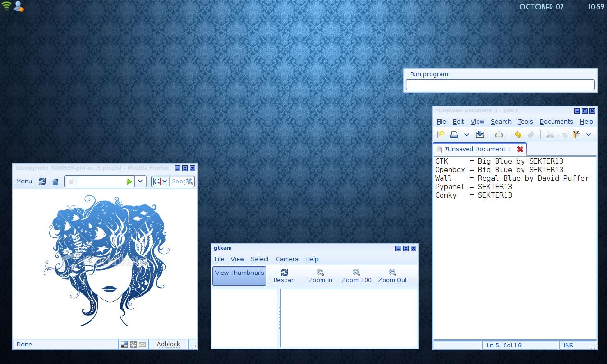Click Rescan in gtkam toolbar
Screen dimensions: 607x364
(x=284, y=276)
